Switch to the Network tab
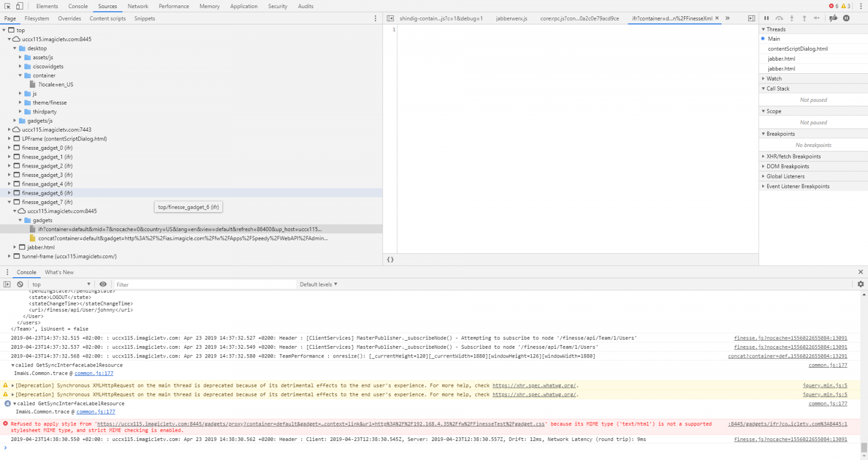Image resolution: width=868 pixels, height=460 pixels. point(138,6)
